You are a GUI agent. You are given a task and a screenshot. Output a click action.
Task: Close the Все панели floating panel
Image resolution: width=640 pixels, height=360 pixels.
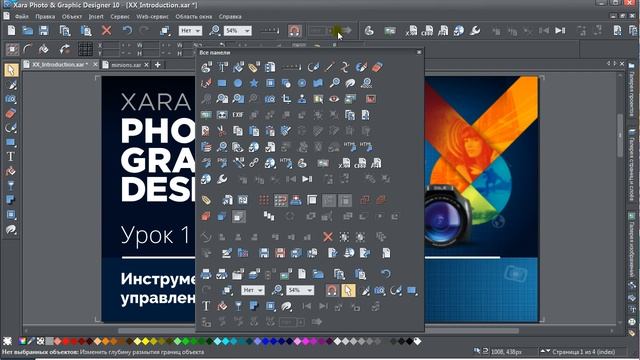point(419,52)
